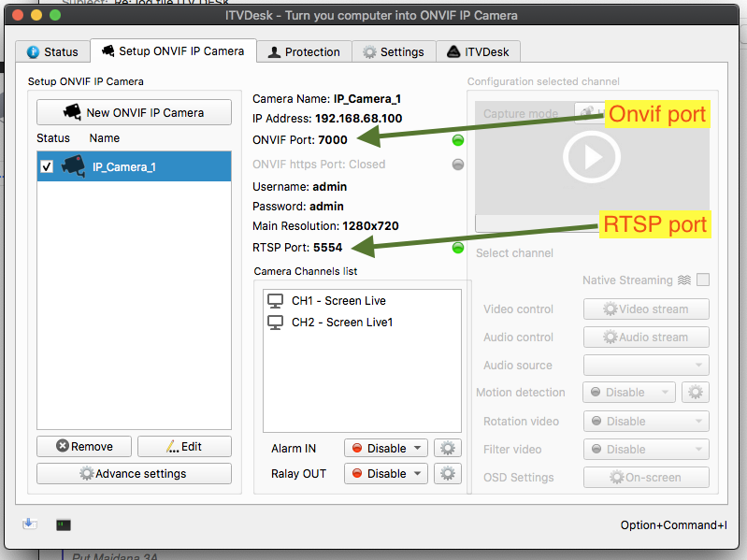The height and width of the screenshot is (560, 747).
Task: Click gear icon next to Ralay OUT
Action: click(450, 474)
